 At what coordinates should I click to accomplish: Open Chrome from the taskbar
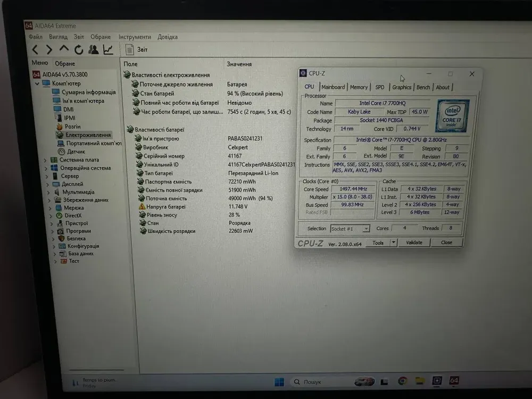point(403,381)
